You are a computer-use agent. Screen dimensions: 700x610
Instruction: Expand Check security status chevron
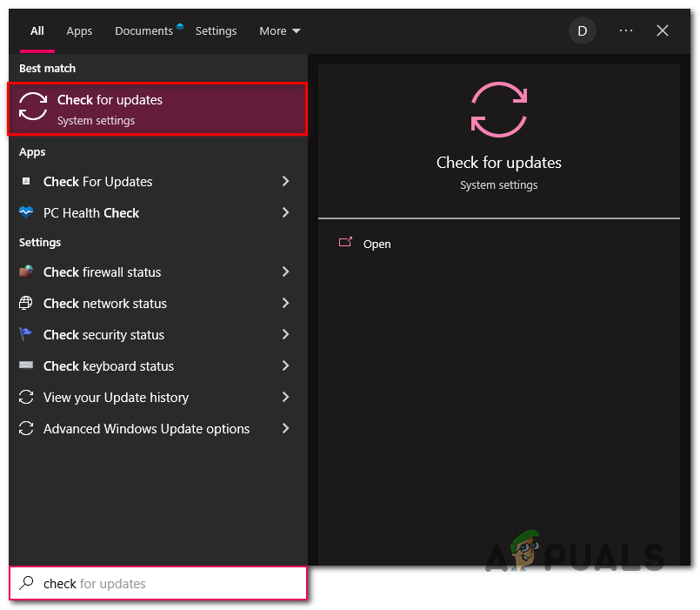point(286,334)
